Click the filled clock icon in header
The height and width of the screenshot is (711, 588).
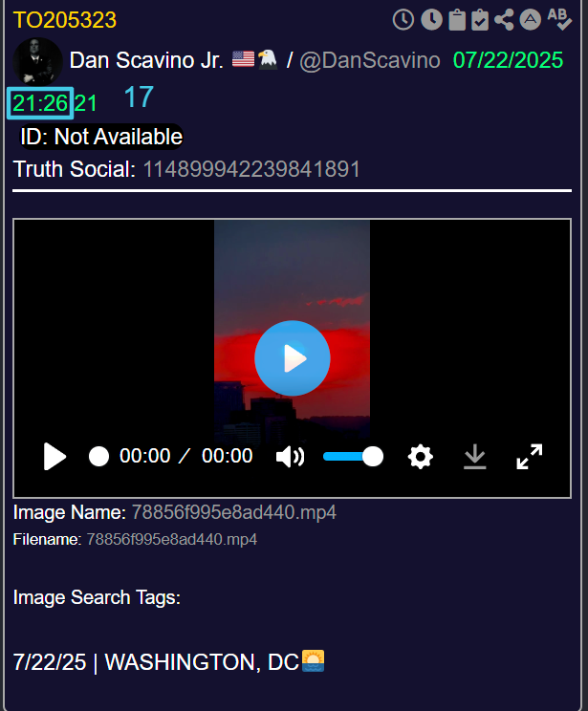(431, 20)
